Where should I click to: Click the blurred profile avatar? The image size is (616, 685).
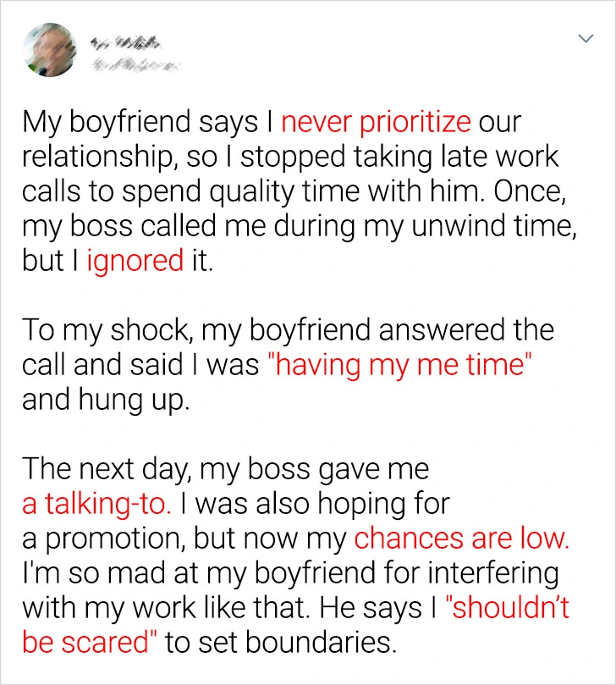tap(49, 50)
